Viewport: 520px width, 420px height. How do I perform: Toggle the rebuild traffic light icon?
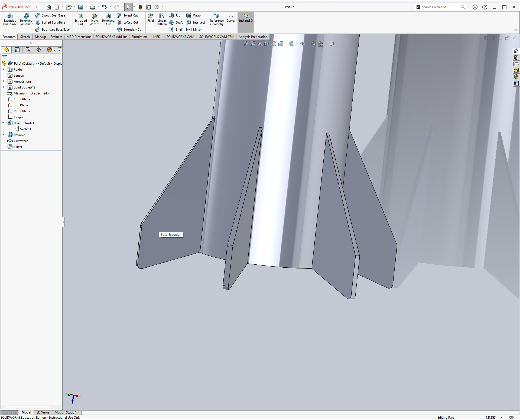(x=140, y=7)
